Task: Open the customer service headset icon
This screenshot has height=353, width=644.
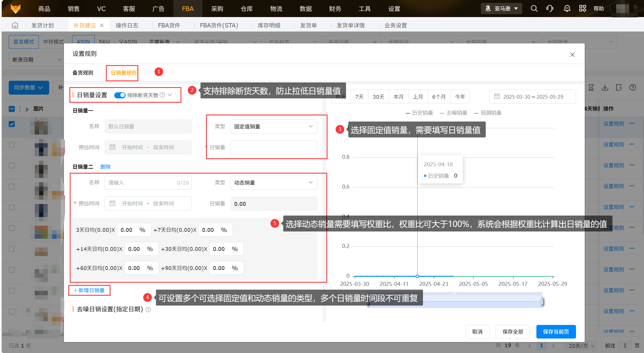Action: (x=550, y=9)
